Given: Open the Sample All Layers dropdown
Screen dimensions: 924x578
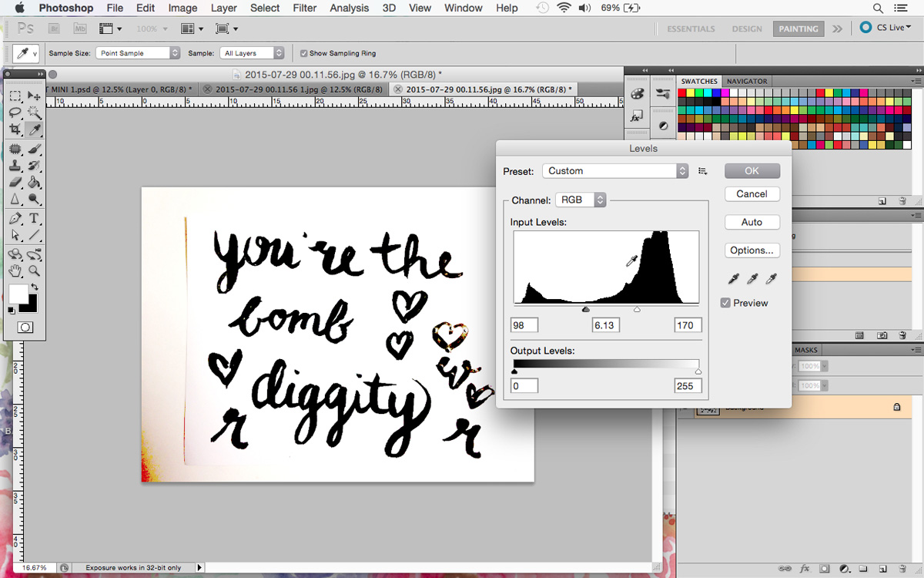Looking at the screenshot, I should point(252,53).
